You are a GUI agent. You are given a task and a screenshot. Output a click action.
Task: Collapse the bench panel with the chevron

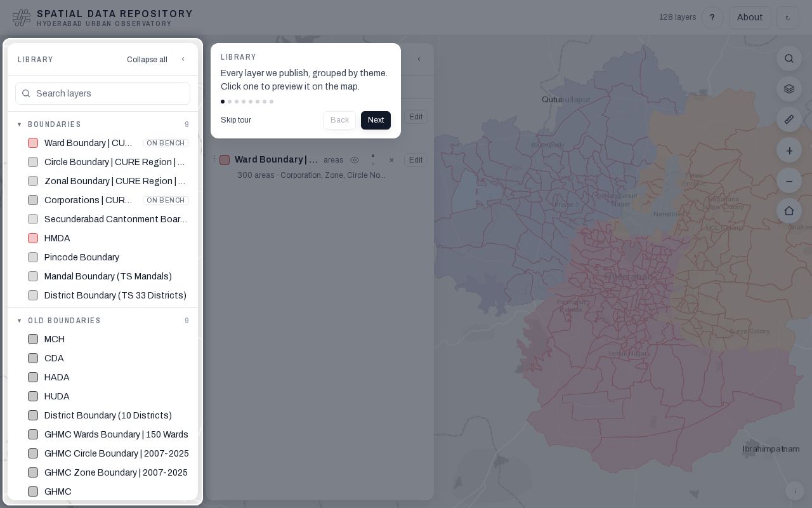click(x=419, y=59)
